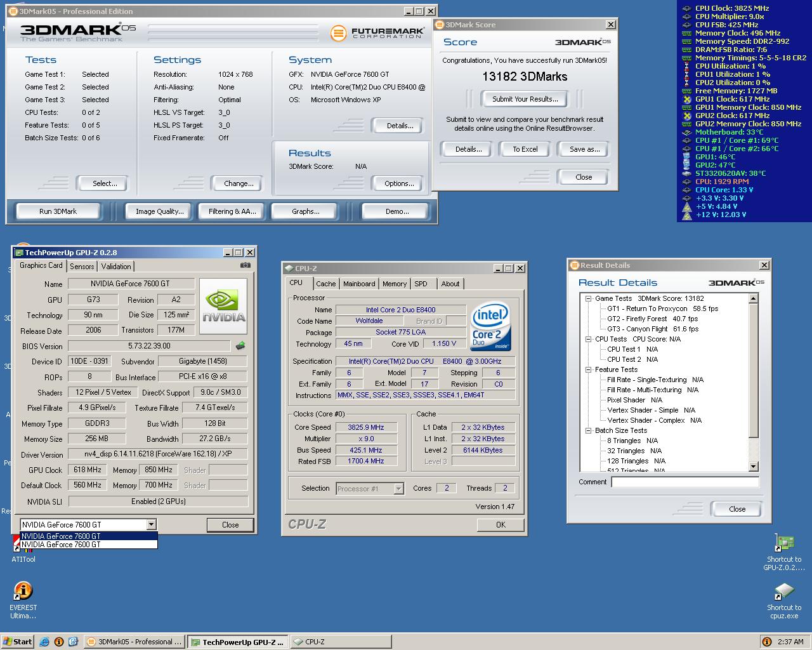Viewport: 812px width, 650px height.
Task: Click the BIOS save chip icon in GPU-Z
Action: point(240,346)
